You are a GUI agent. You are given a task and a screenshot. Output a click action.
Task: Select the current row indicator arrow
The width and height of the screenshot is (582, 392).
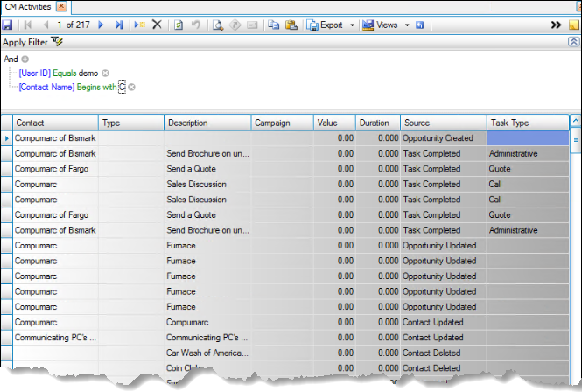(7, 138)
